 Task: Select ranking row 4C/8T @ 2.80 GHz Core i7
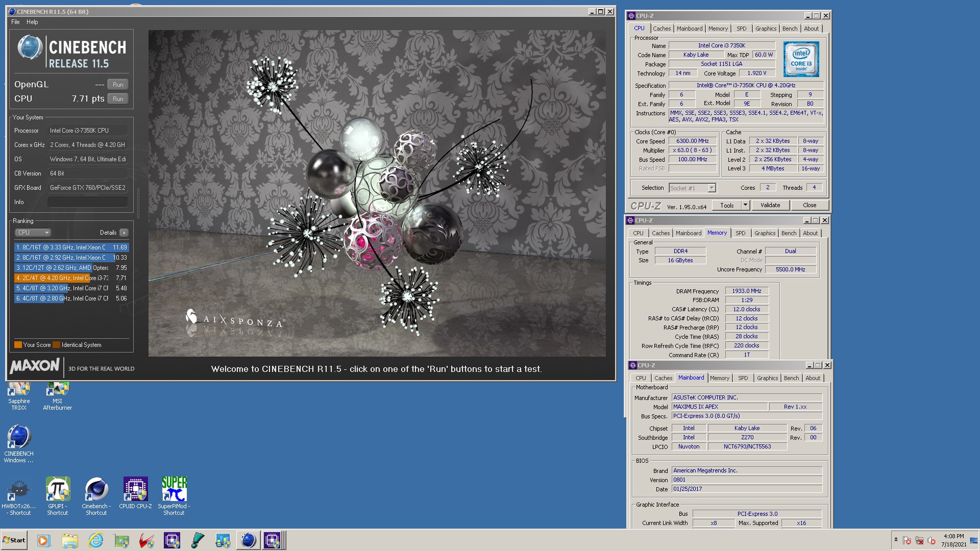(x=71, y=298)
